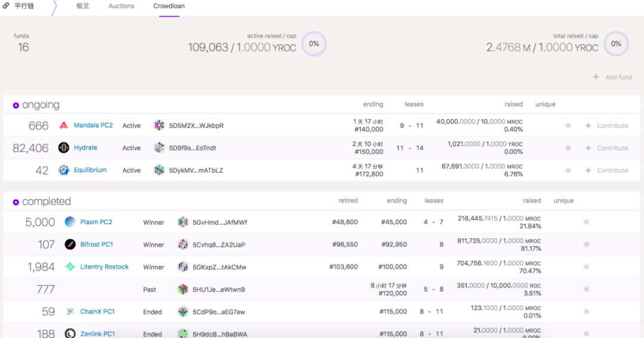The width and height of the screenshot is (644, 338).
Task: Click the Bifrost black logo
Action: 70,244
